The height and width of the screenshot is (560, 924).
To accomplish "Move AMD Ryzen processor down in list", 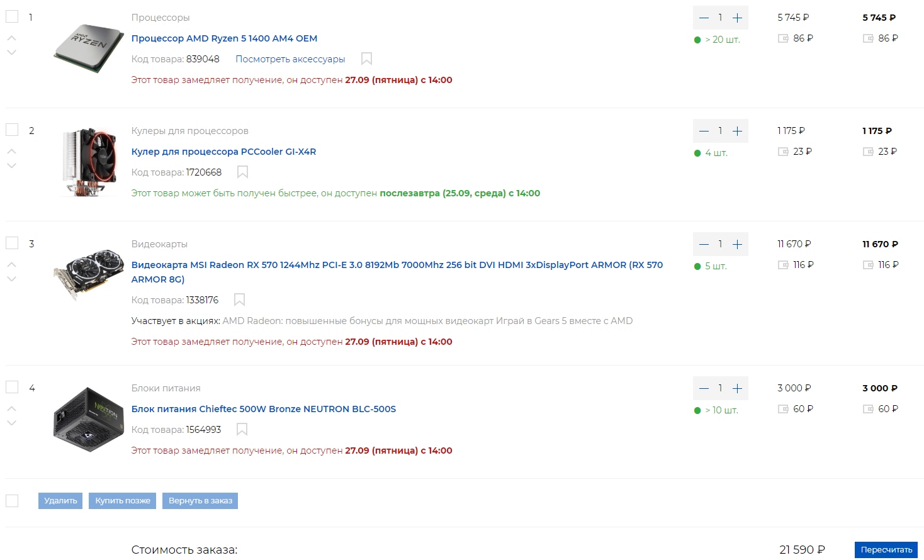I will pyautogui.click(x=11, y=52).
